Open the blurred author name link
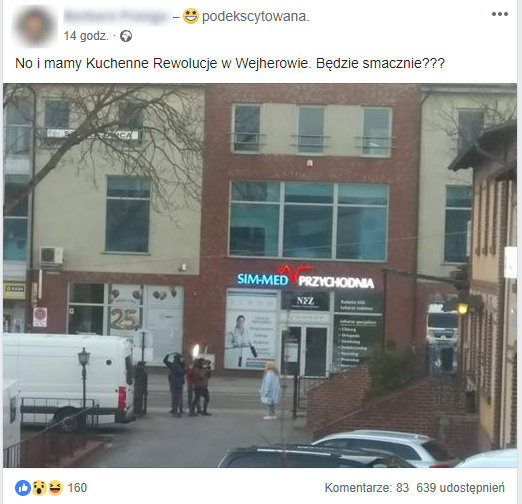Image resolution: width=522 pixels, height=504 pixels. coord(116,16)
